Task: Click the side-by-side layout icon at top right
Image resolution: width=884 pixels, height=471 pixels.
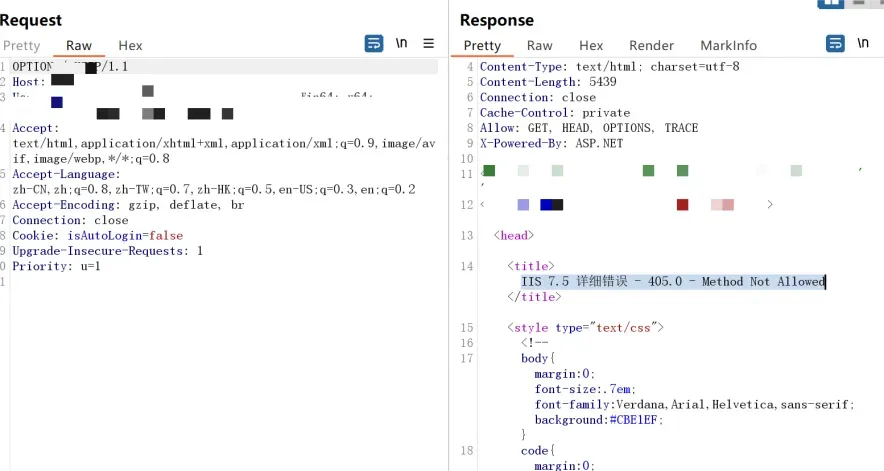Action: (x=830, y=3)
